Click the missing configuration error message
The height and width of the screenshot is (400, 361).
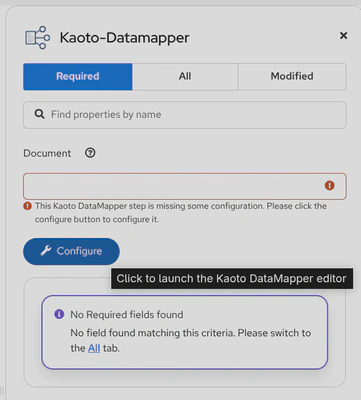coord(181,213)
